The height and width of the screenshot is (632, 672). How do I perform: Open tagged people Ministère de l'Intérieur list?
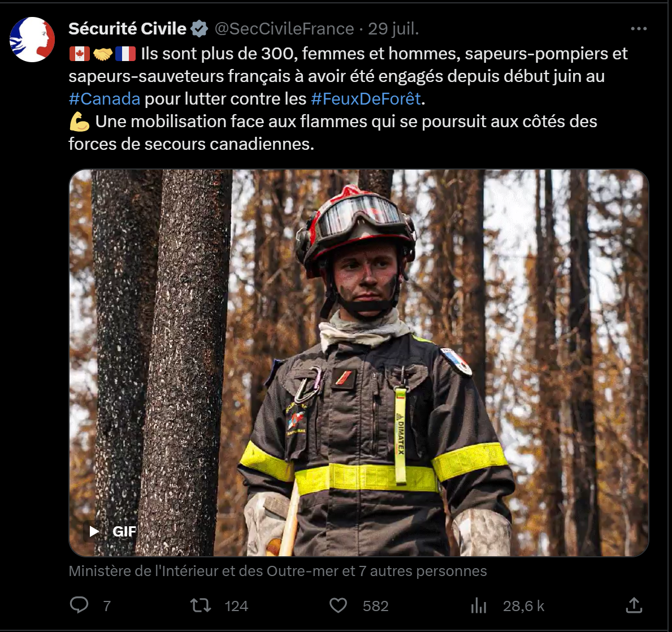click(x=278, y=571)
